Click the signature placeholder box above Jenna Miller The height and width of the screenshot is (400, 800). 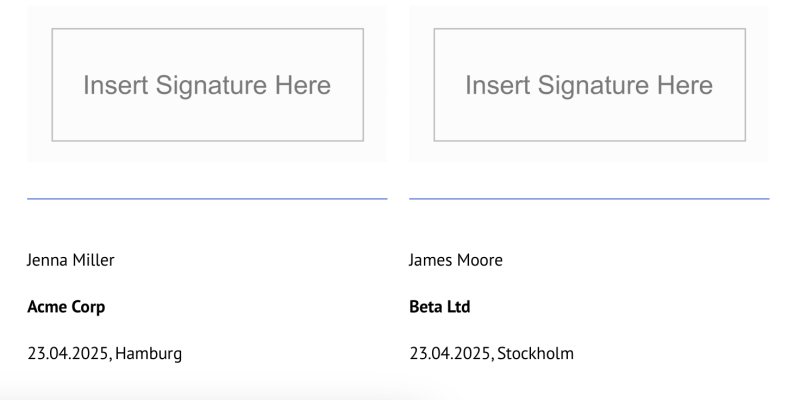[208, 85]
